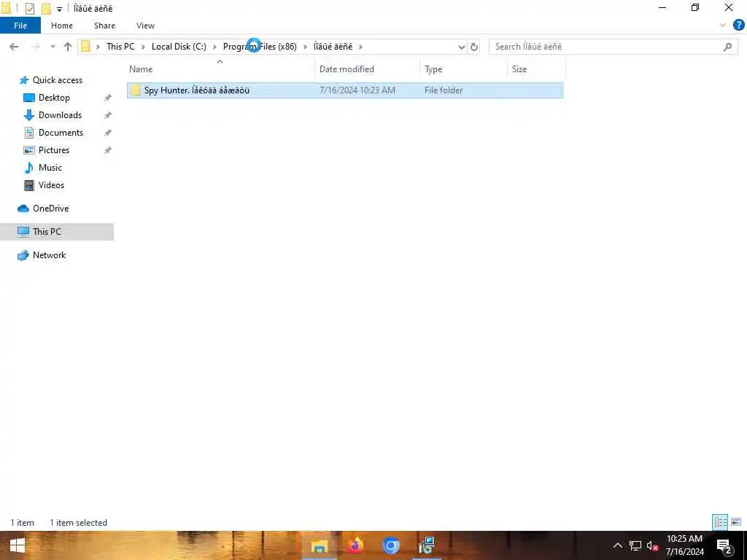Screen dimensions: 747x560
Task: Click File Explorer taskbar icon
Action: pos(320,545)
